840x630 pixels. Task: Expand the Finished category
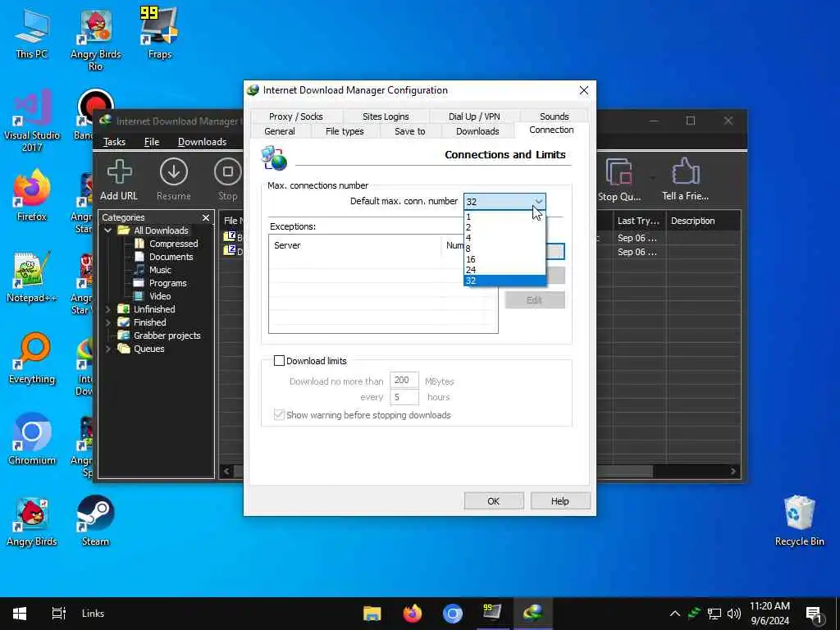click(108, 322)
